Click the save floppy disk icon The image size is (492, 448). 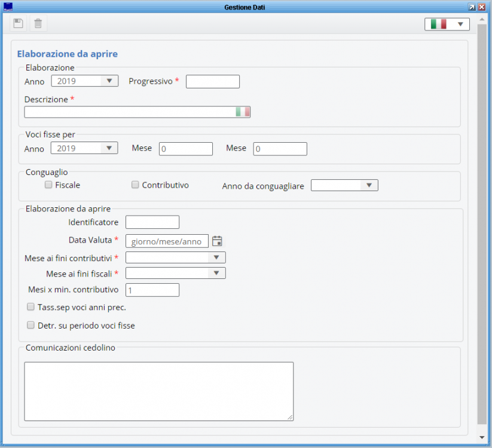[19, 23]
